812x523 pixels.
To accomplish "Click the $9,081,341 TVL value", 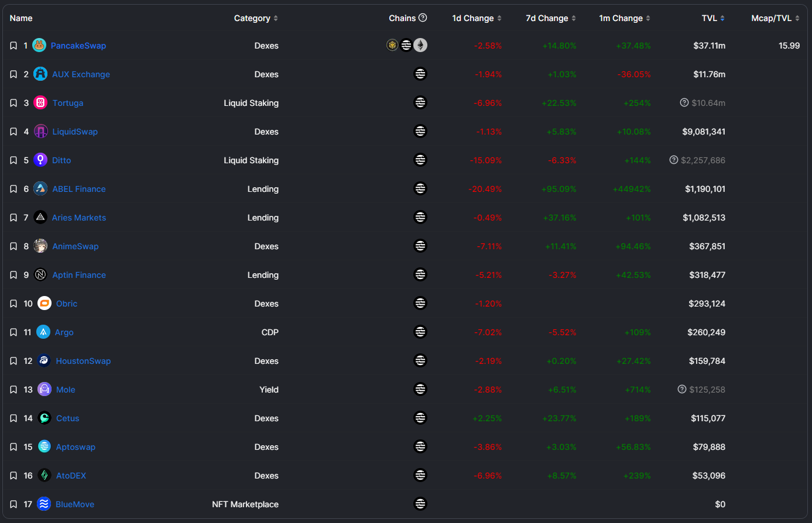I will tap(704, 132).
